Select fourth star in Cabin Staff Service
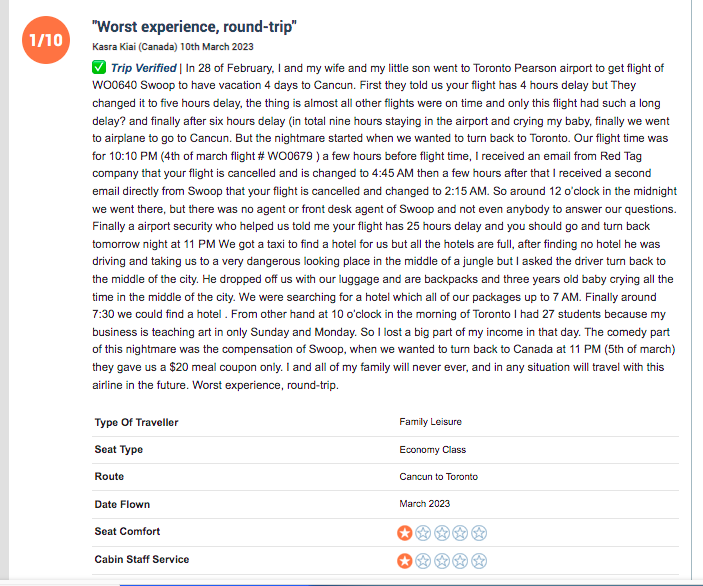 pyautogui.click(x=460, y=560)
